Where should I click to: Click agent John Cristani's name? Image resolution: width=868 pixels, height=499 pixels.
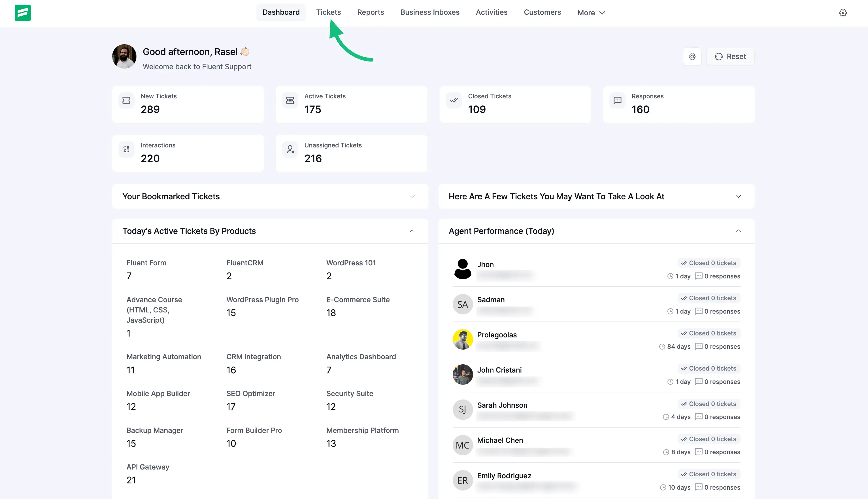[x=499, y=370]
